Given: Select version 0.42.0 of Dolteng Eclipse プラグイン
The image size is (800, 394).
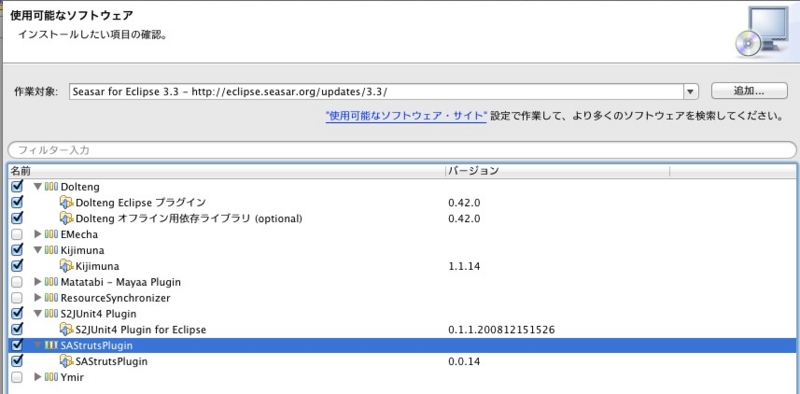Looking at the screenshot, I should (x=464, y=203).
